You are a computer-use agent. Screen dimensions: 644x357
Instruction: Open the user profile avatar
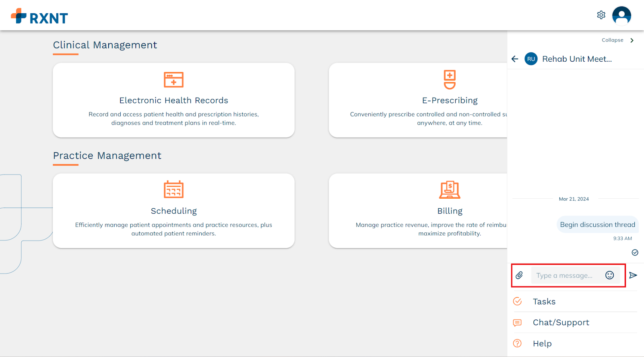[621, 16]
